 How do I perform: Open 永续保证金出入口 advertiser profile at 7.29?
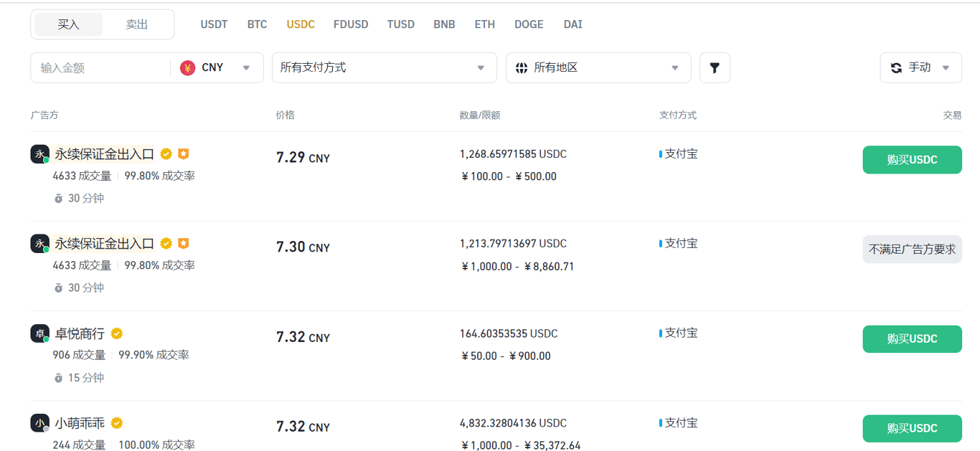(105, 153)
